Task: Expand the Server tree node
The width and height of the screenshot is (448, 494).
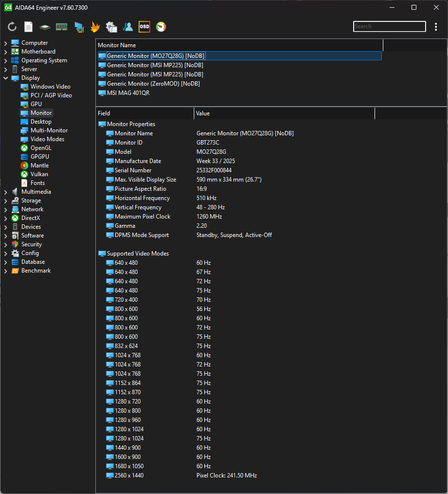Action: tap(5, 69)
